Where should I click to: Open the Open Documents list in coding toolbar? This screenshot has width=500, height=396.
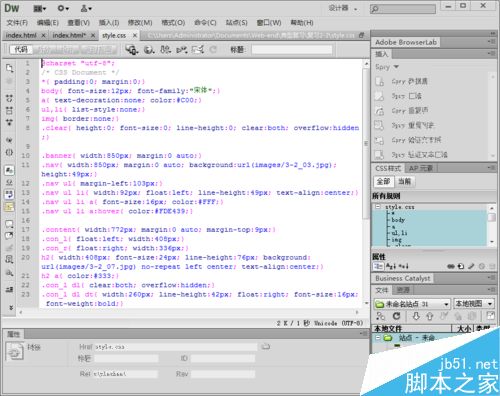[9, 68]
